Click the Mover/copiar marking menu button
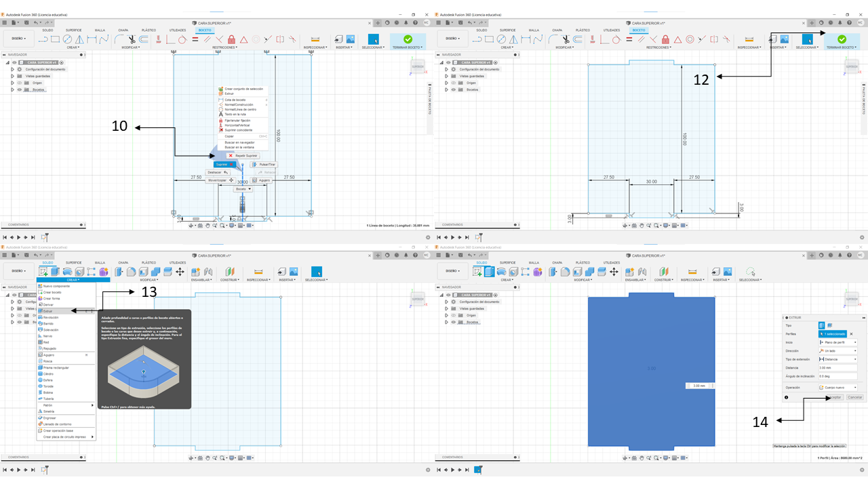 220,180
